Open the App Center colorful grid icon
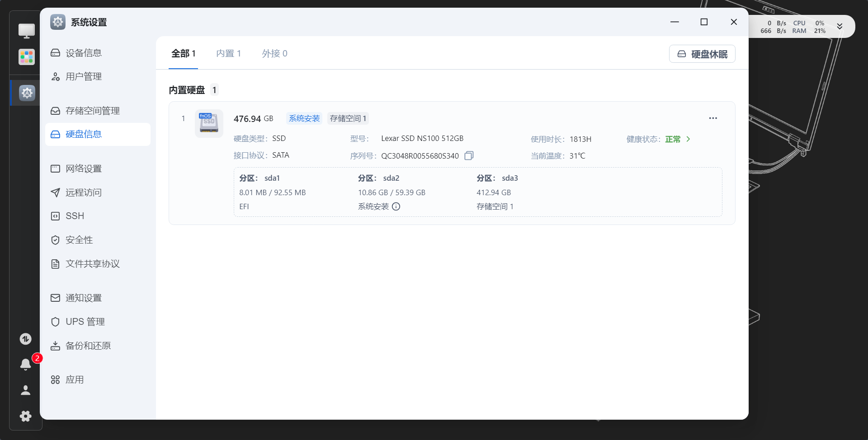 click(27, 57)
